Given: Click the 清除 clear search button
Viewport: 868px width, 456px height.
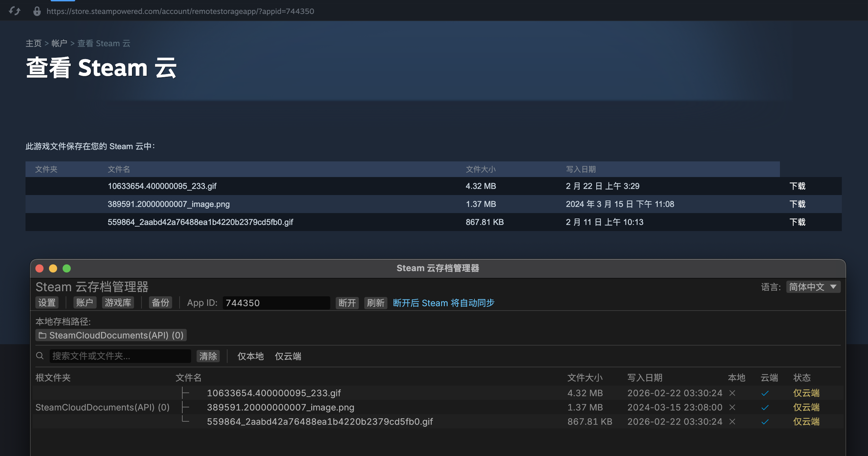Looking at the screenshot, I should (x=208, y=356).
